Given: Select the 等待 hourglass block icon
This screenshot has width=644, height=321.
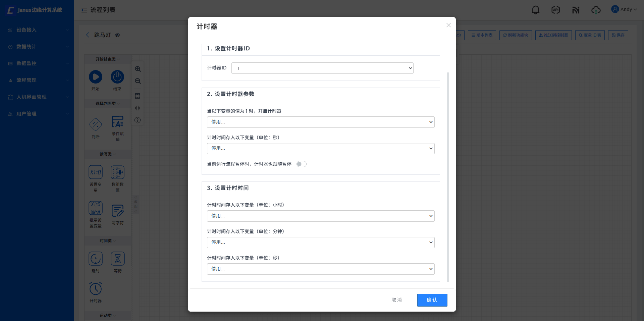Looking at the screenshot, I should [118, 259].
